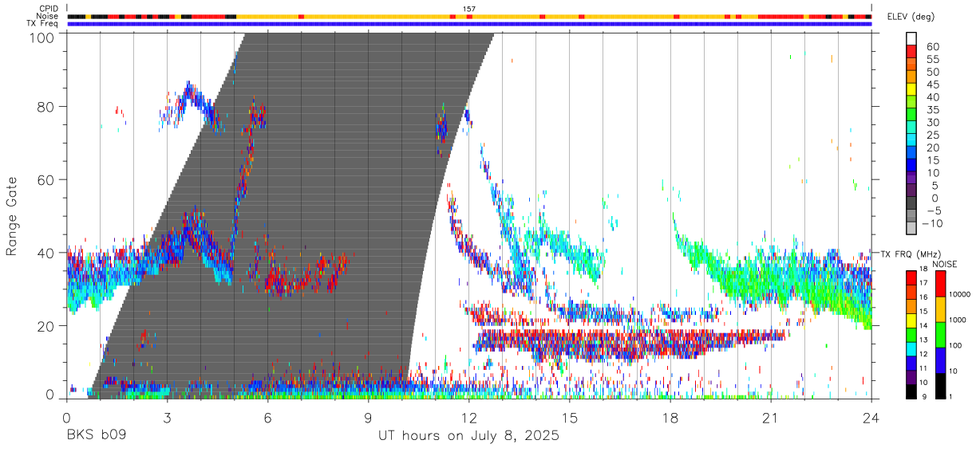Image resolution: width=980 pixels, height=452 pixels.
Task: Click the 3 tick on the UT hours axis
Action: [x=167, y=416]
